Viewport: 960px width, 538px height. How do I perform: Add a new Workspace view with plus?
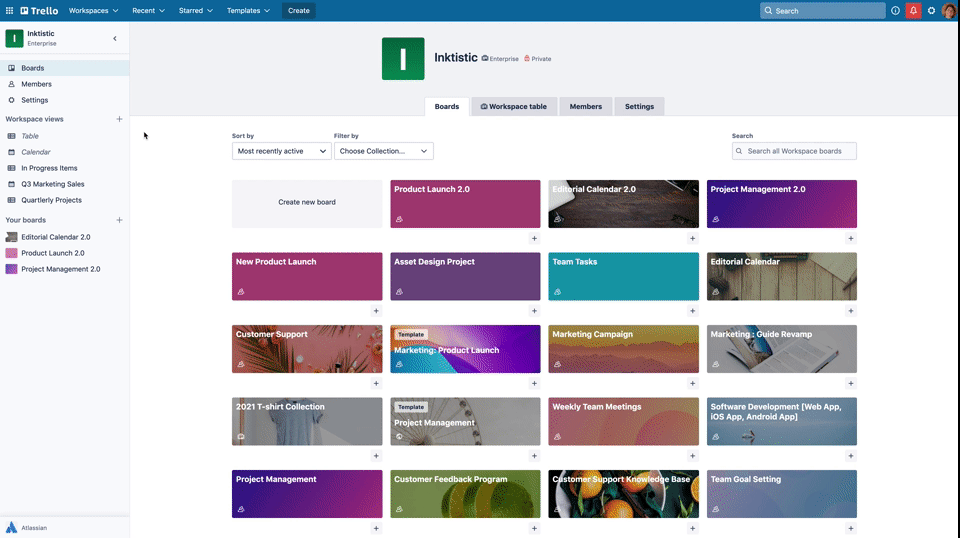pyautogui.click(x=119, y=119)
